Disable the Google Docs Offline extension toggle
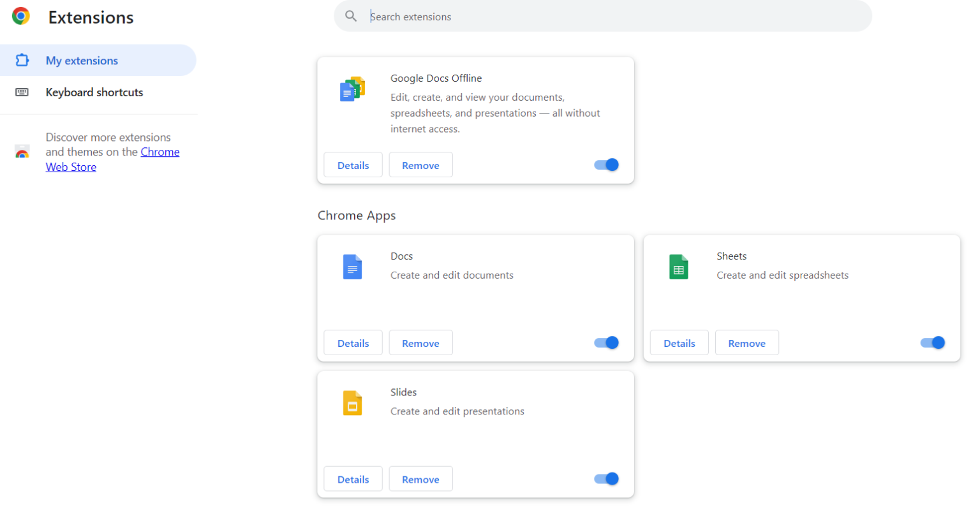 point(606,165)
